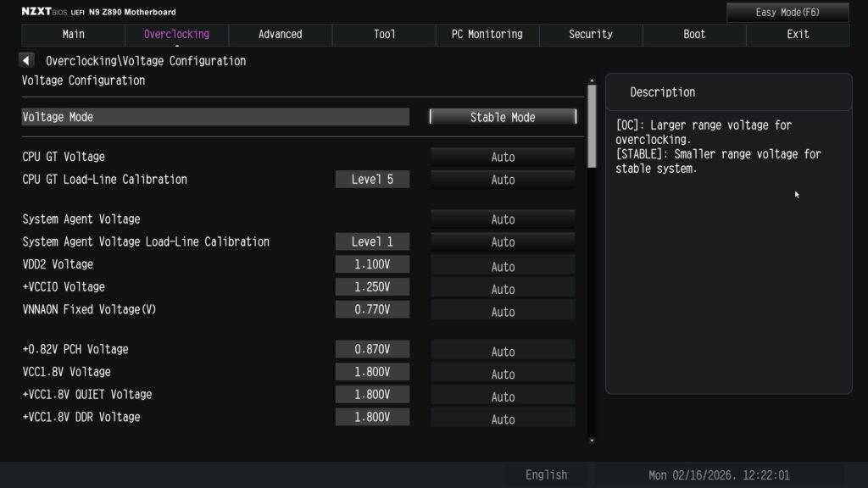Click the scrollbar up arrow

coord(591,81)
